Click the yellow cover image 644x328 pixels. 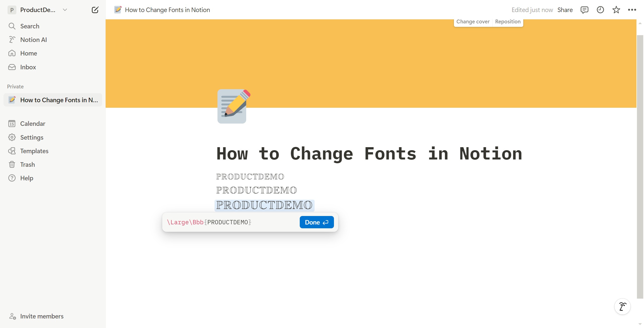click(x=371, y=64)
